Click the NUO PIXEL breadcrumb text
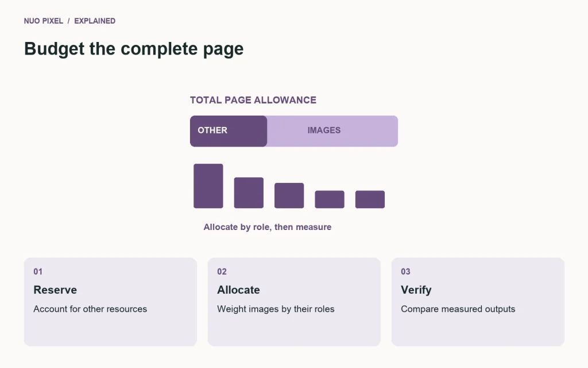The image size is (588, 368). 44,21
